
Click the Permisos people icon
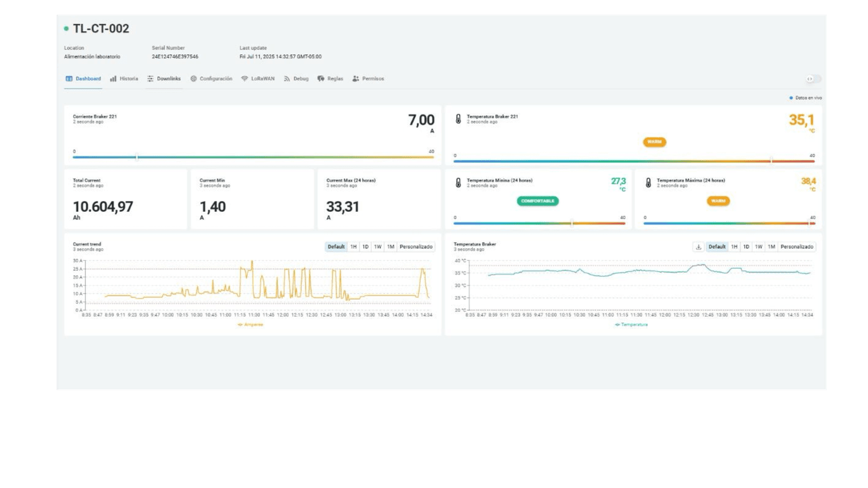pyautogui.click(x=356, y=79)
